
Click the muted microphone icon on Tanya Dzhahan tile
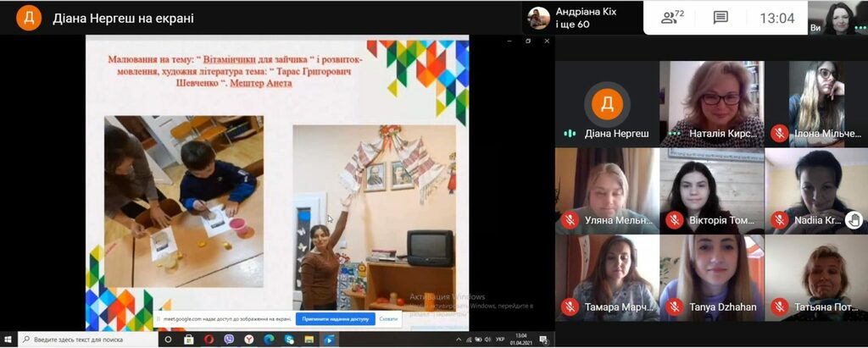tap(674, 307)
